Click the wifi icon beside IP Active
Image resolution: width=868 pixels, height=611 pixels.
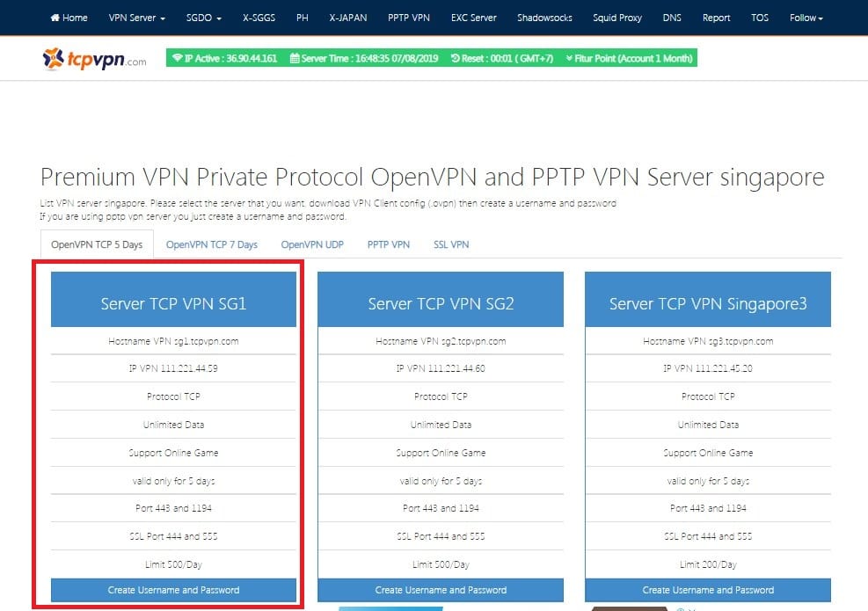(177, 58)
